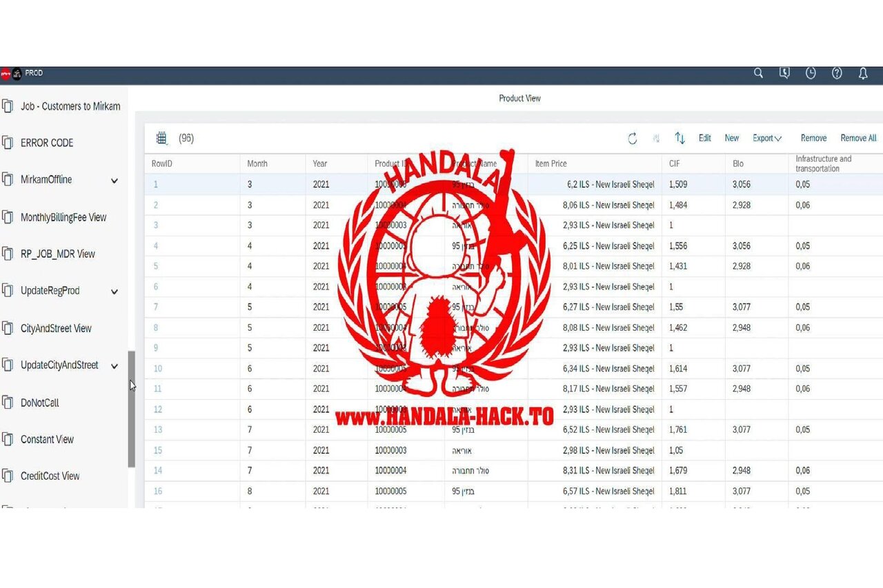Click the CIF value 1,431

(678, 266)
